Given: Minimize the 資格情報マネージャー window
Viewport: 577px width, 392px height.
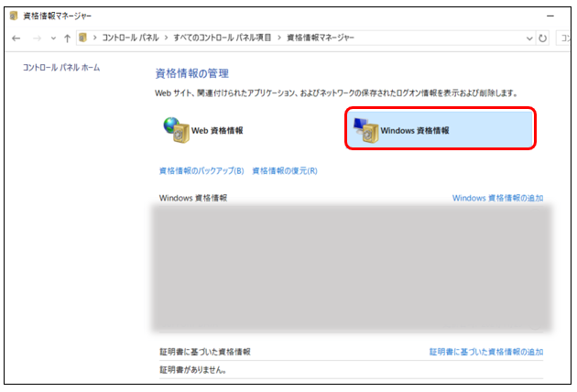Looking at the screenshot, I should click(x=550, y=16).
